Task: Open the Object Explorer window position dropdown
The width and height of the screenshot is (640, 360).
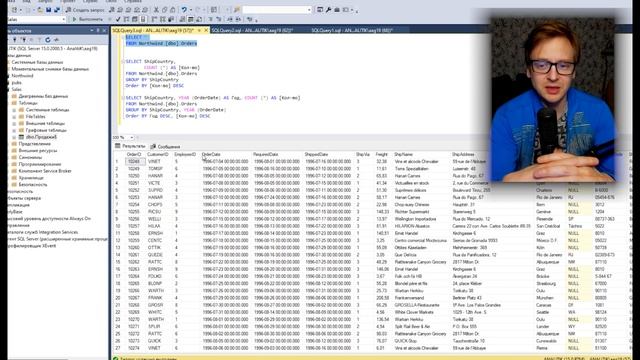Action: (x=91, y=31)
